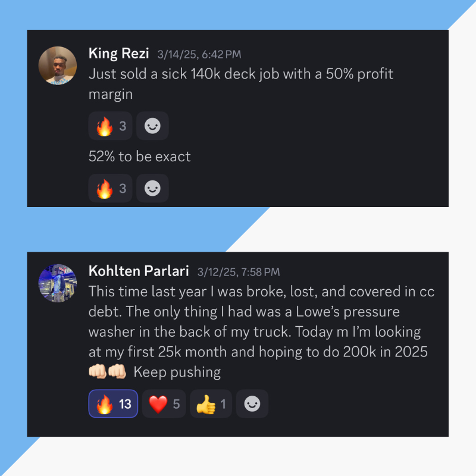This screenshot has height=476, width=476.
Task: Click the 'Keep pushing' message text
Action: coord(177,372)
